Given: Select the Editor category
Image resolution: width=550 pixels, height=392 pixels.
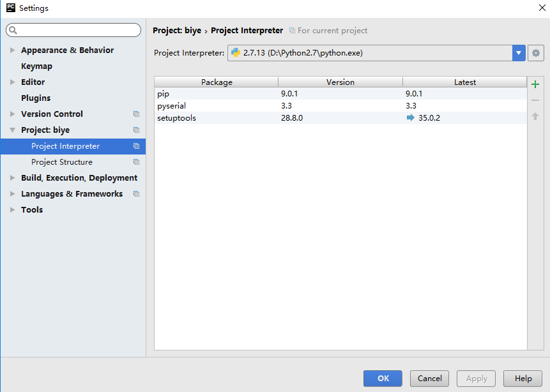Looking at the screenshot, I should (33, 82).
